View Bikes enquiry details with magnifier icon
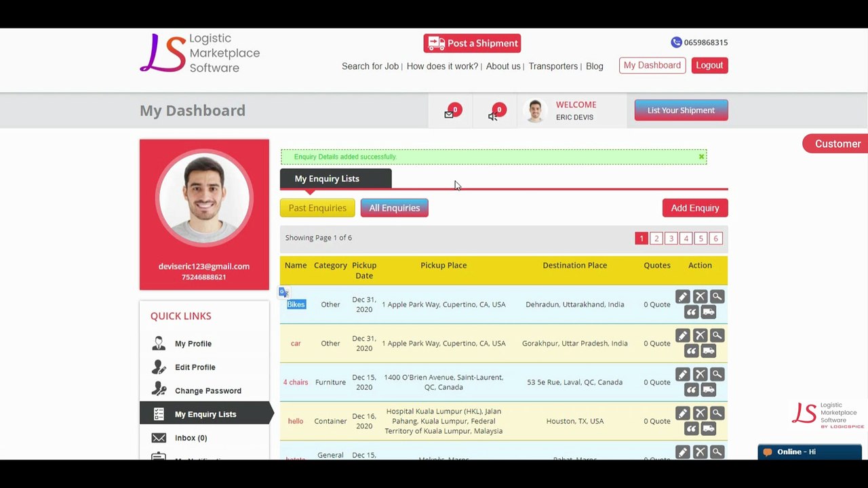The width and height of the screenshot is (868, 488). (x=717, y=297)
